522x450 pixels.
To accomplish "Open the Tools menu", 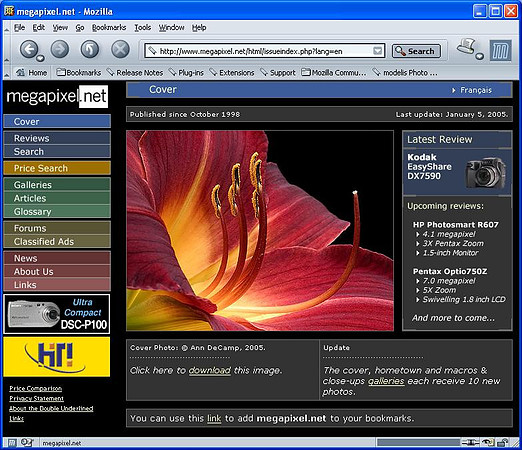I will coord(143,27).
